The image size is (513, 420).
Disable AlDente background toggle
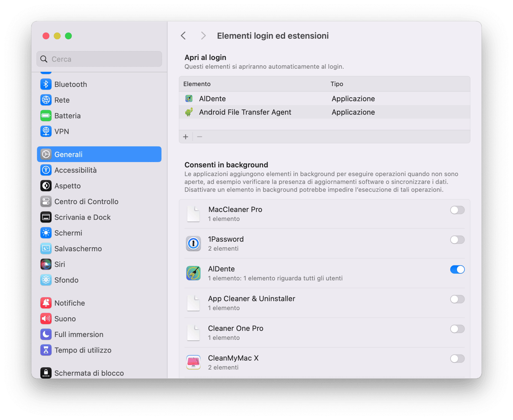(457, 269)
